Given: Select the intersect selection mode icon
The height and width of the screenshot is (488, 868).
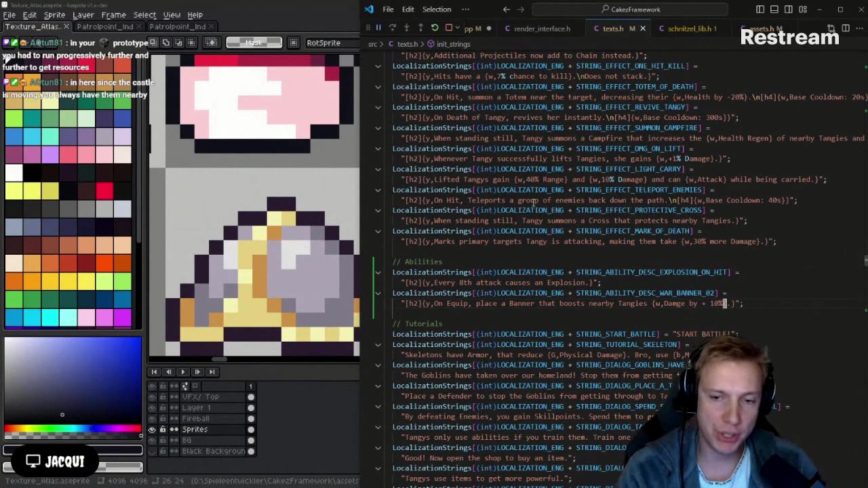Looking at the screenshot, I should click(x=191, y=43).
